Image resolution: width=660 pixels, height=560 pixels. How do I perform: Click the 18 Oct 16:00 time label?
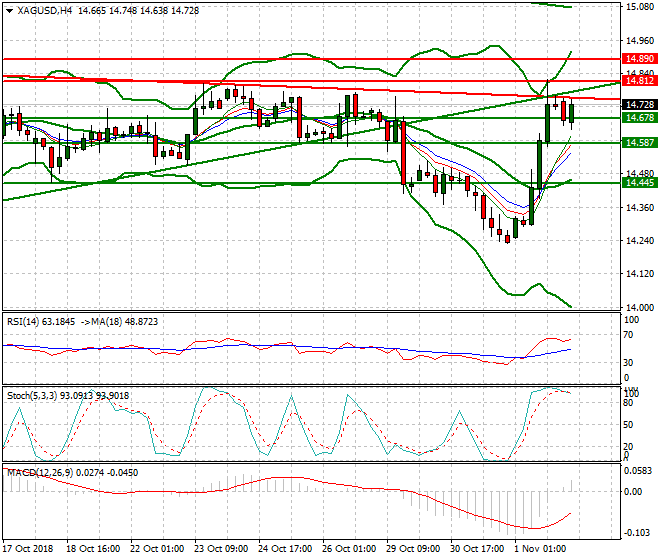pos(93,549)
